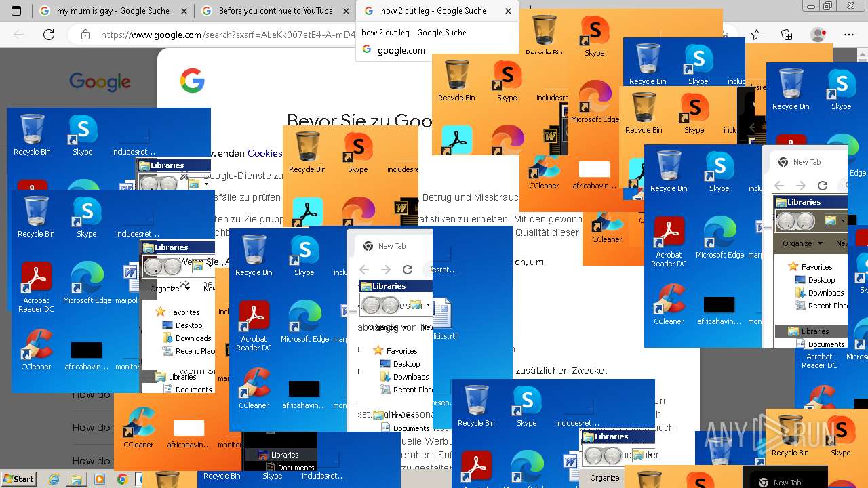
Task: Click "google.com" in the tab preview card
Action: (401, 50)
